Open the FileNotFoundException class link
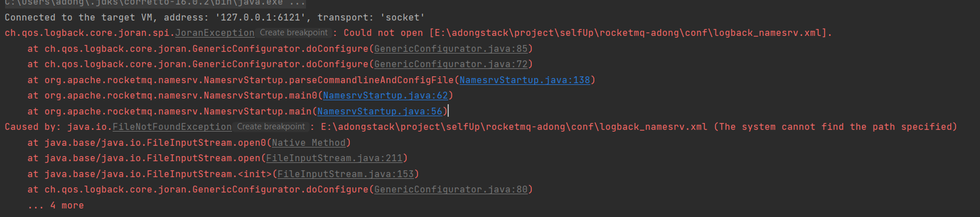This screenshot has width=980, height=217. [x=172, y=127]
